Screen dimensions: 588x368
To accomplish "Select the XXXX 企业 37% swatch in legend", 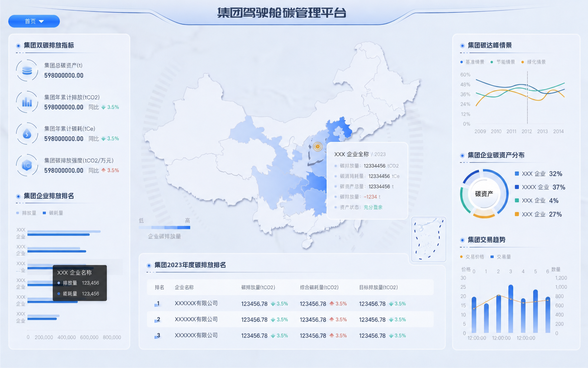I will click(517, 187).
